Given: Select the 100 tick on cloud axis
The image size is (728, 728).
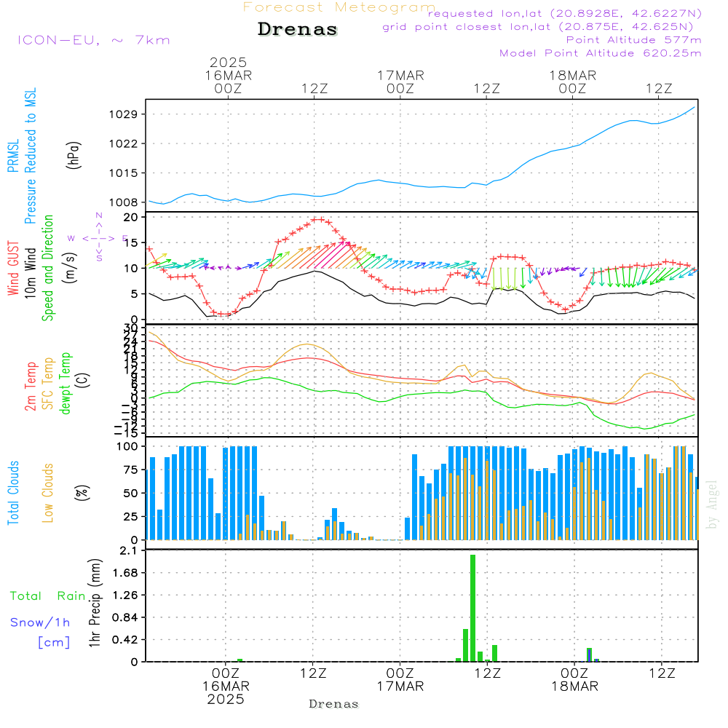Looking at the screenshot, I should [127, 446].
